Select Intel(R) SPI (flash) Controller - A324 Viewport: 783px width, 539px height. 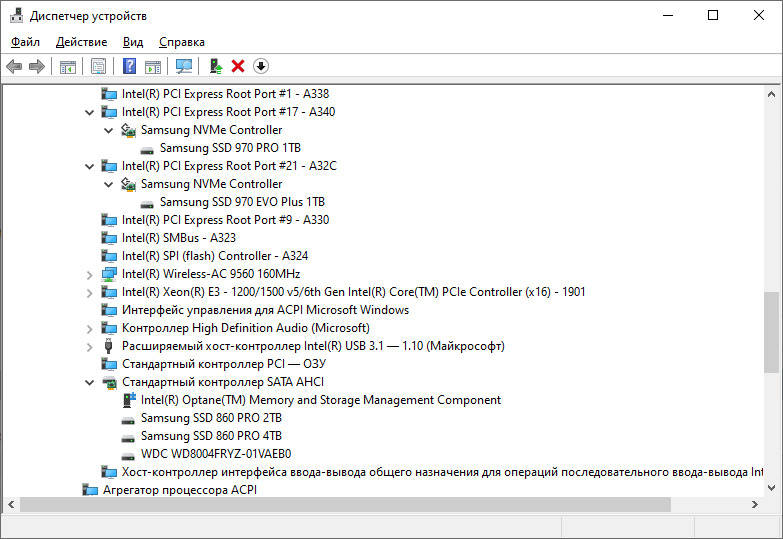215,256
